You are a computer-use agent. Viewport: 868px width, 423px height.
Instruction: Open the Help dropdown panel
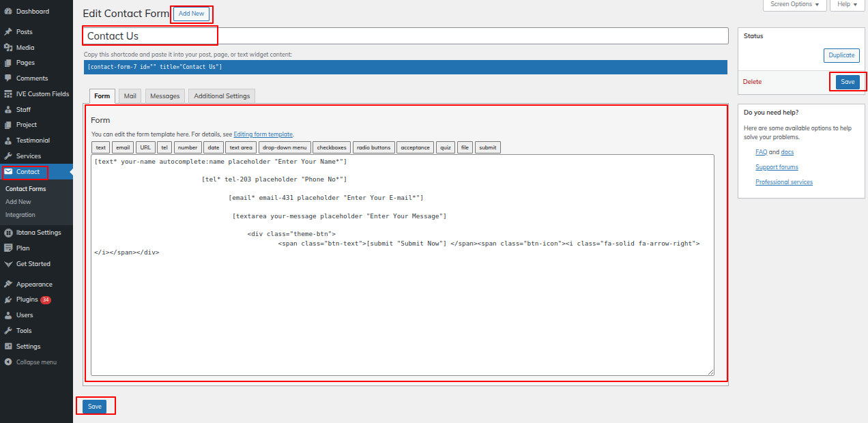(x=847, y=4)
